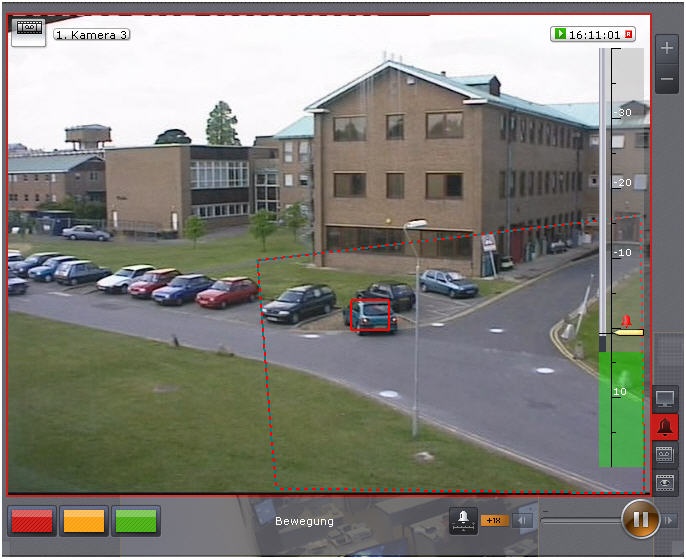
Task: Click the vertical archive scrollbar handle
Action: pyautogui.click(x=603, y=343)
